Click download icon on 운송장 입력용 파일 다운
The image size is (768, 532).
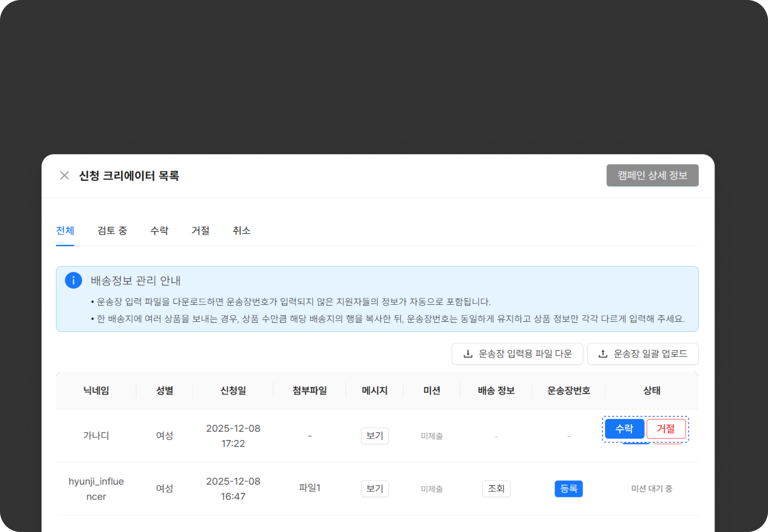click(x=468, y=354)
